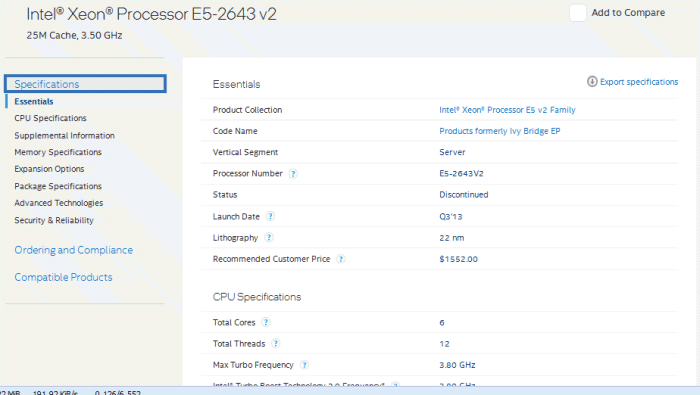The image size is (700, 395).
Task: Click the E5-2643V2 processor number value
Action: pyautogui.click(x=461, y=174)
